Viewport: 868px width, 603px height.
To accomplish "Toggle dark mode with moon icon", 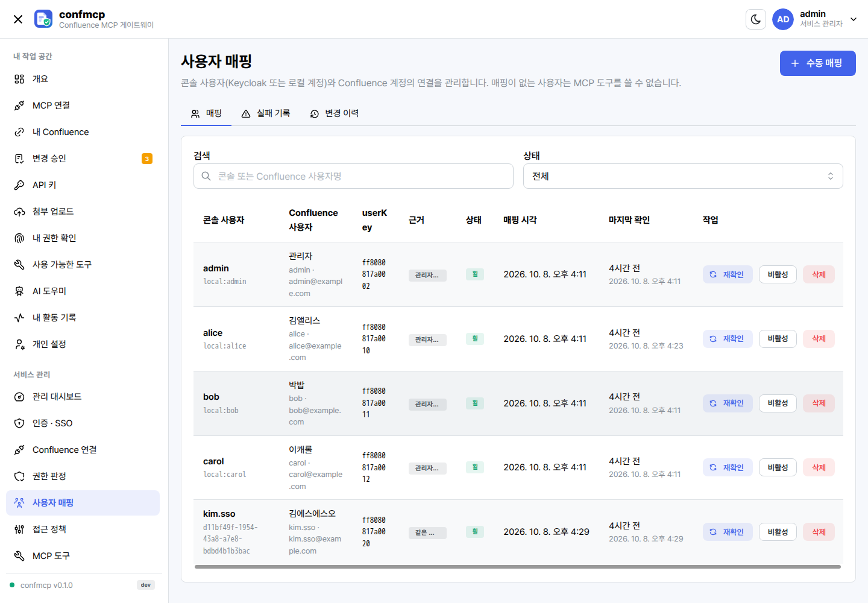I will [x=756, y=19].
